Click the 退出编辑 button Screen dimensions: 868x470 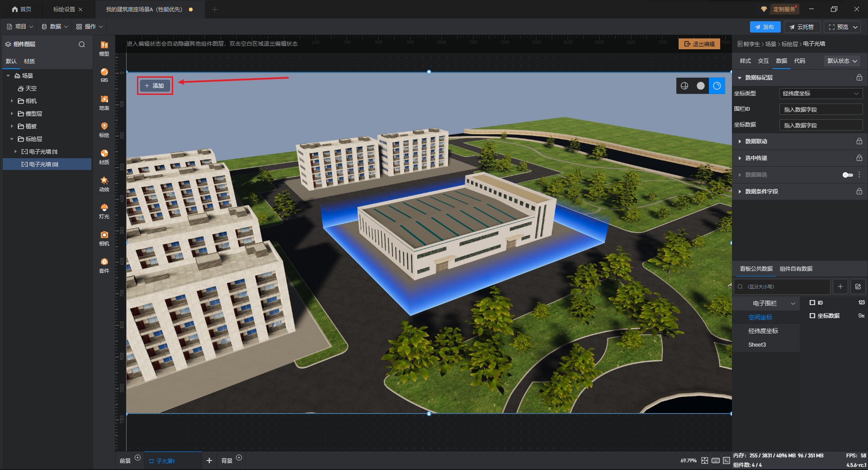point(699,44)
